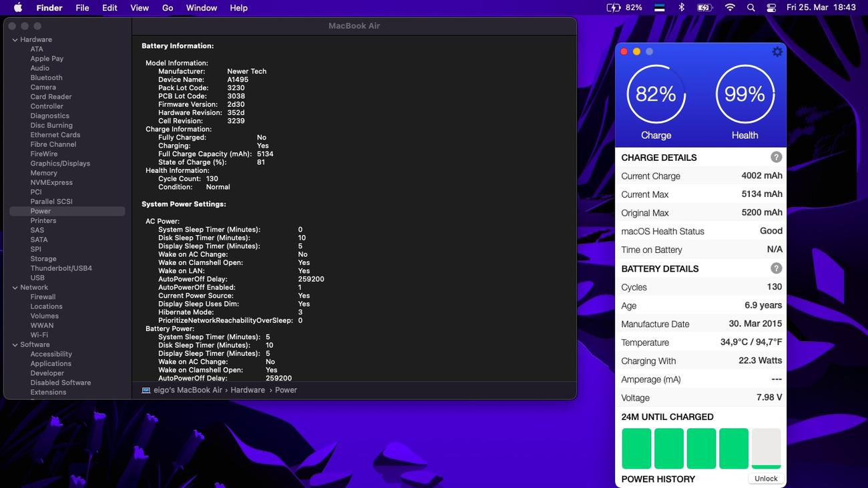Select Card Reader in the sidebar
Screen dimensions: 868x488
pyautogui.click(x=51, y=97)
